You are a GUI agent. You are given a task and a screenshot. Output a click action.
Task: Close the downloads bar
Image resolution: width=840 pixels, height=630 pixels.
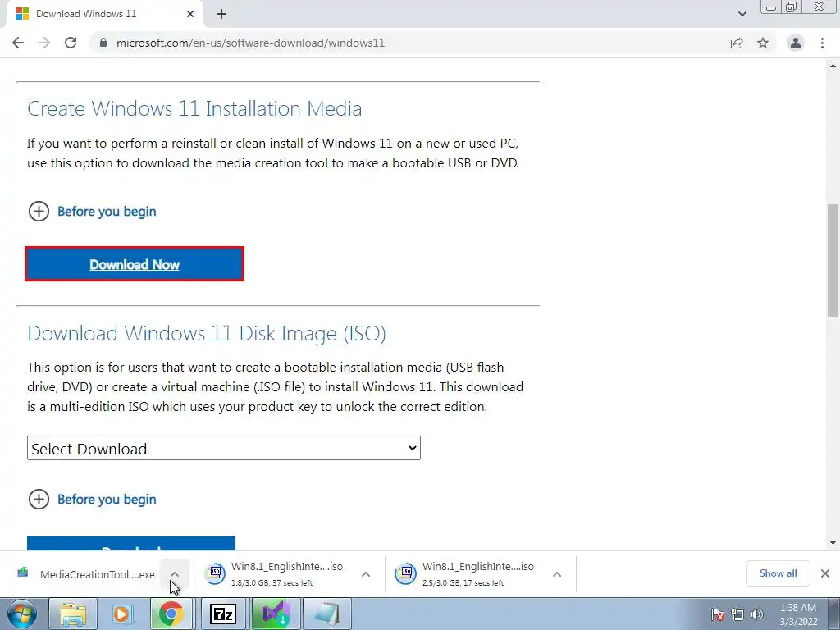[825, 573]
